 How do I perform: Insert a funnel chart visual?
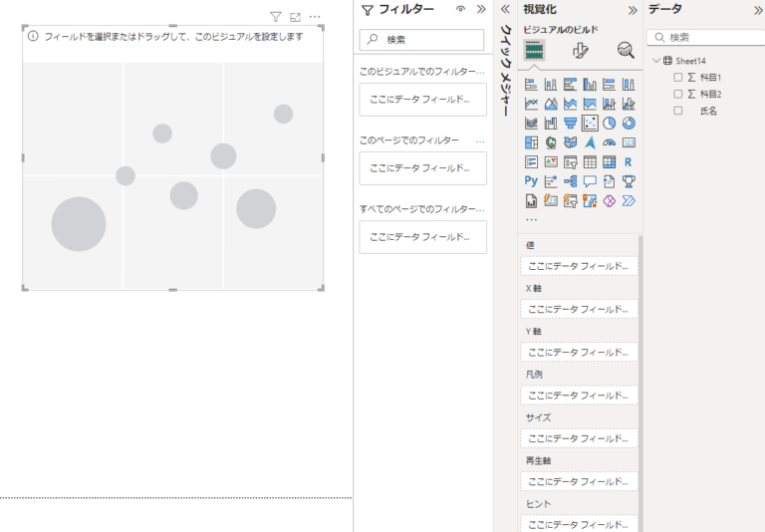pos(570,124)
